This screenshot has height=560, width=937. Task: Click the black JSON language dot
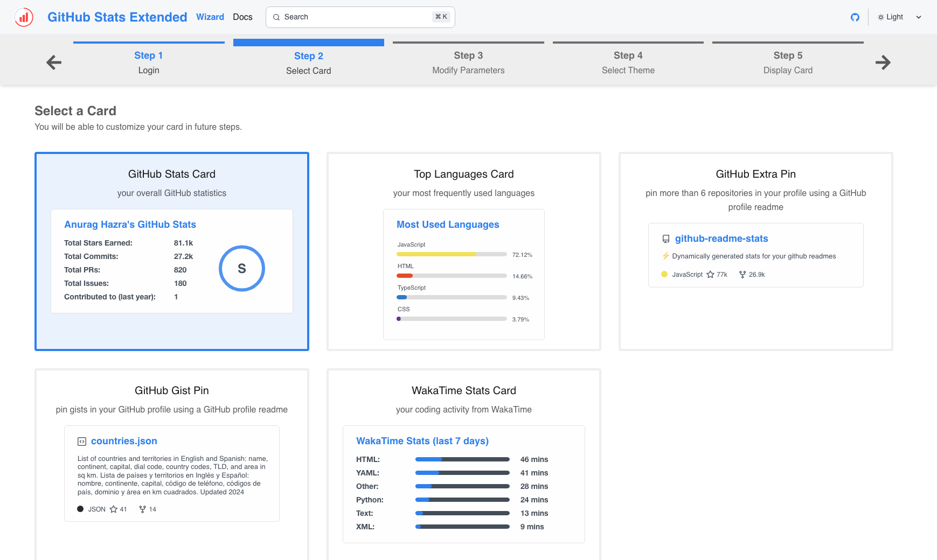tap(80, 509)
